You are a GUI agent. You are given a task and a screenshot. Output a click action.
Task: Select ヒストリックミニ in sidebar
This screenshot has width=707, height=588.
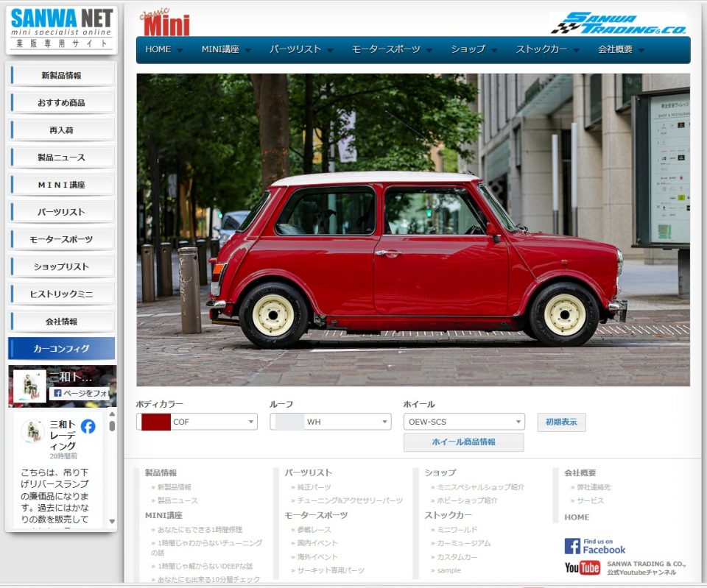coord(61,294)
